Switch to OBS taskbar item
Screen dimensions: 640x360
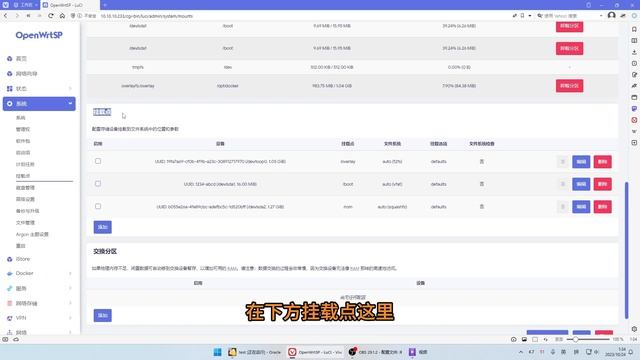coord(376,352)
